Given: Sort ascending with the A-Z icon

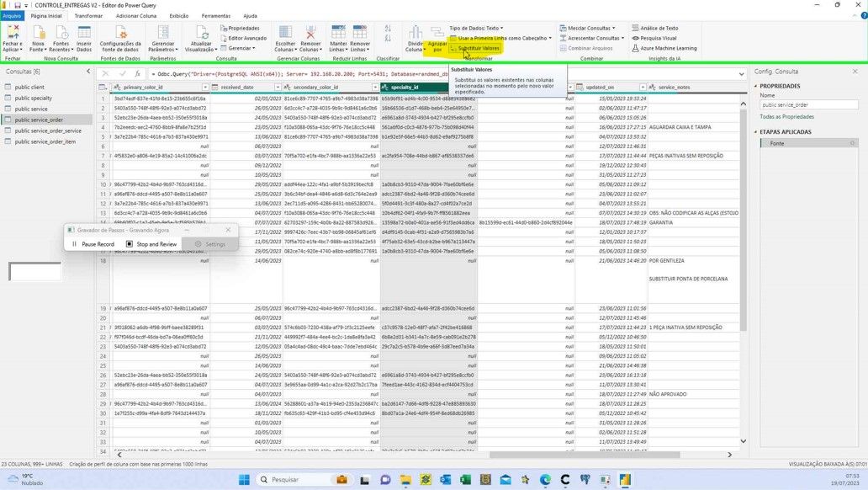Looking at the screenshot, I should pyautogui.click(x=388, y=29).
